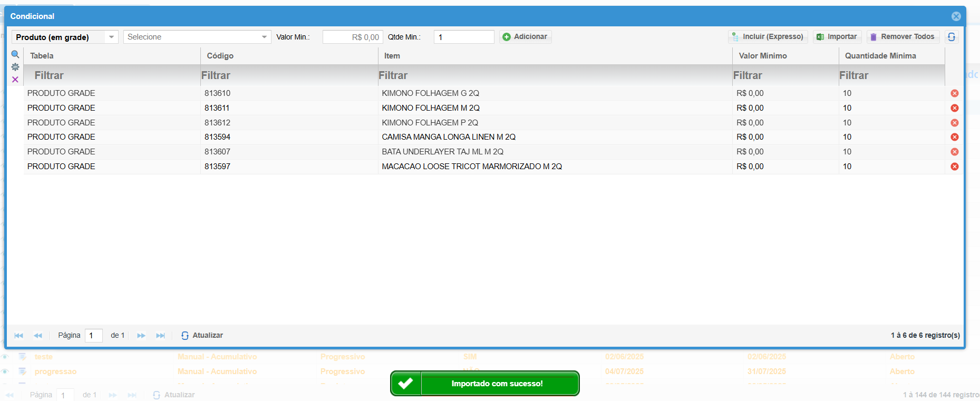
Task: Click the Qtde Min. input field
Action: (x=463, y=37)
